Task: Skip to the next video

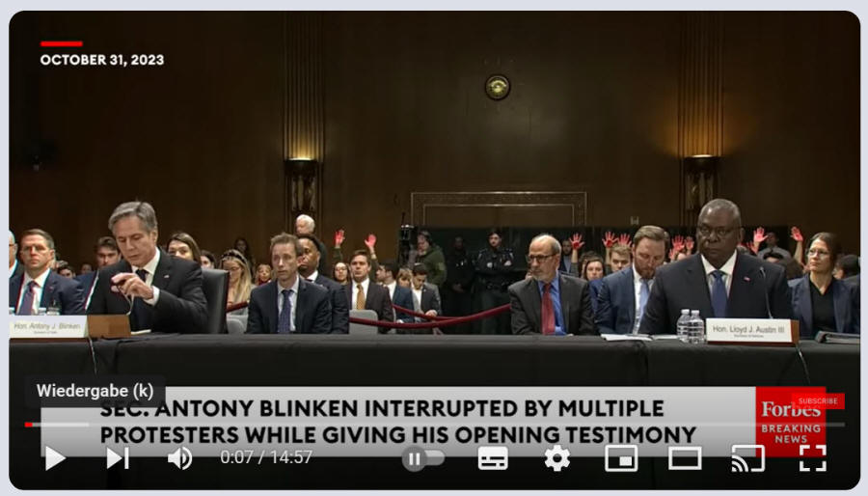Action: coord(118,458)
